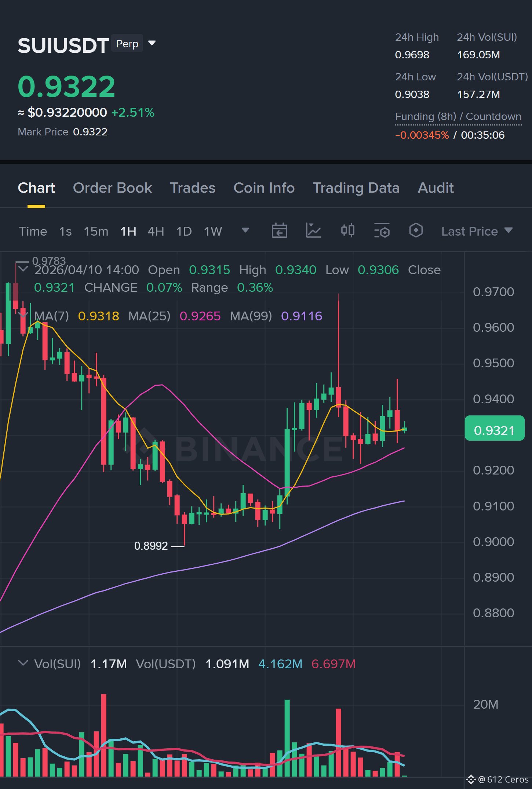The image size is (532, 789).
Task: Open the chart display settings icon
Action: (382, 231)
